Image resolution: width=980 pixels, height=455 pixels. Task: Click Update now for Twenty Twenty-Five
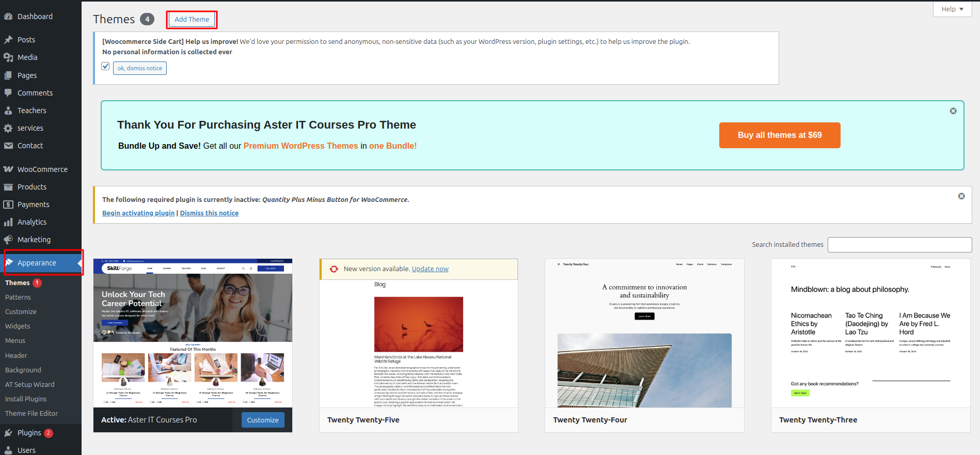pos(430,269)
